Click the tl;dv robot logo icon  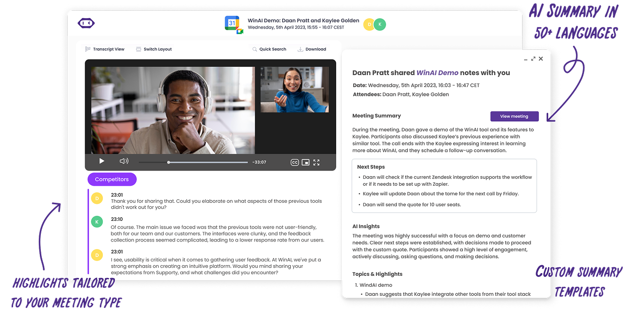click(86, 23)
